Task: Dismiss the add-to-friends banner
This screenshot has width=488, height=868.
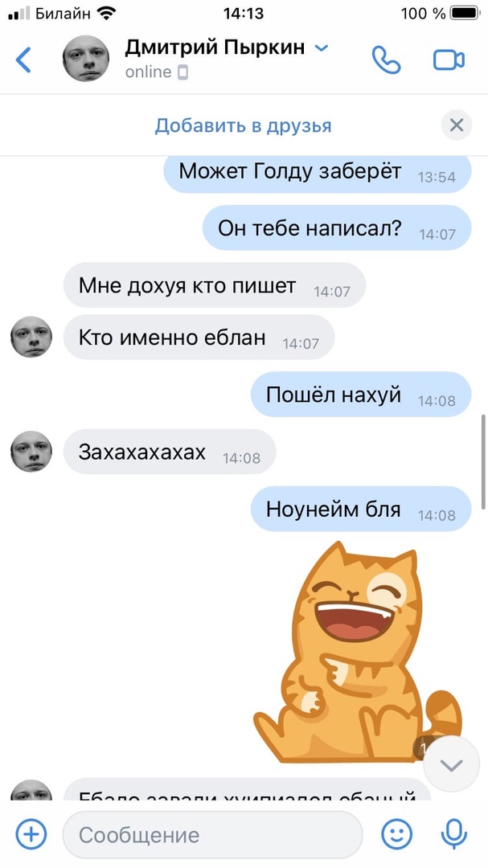Action: (457, 125)
